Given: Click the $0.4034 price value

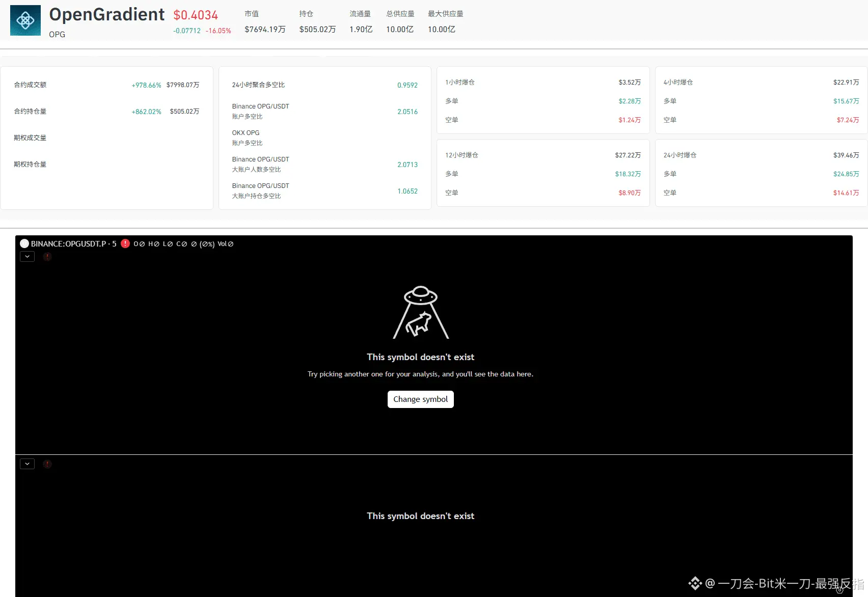Looking at the screenshot, I should (x=196, y=15).
